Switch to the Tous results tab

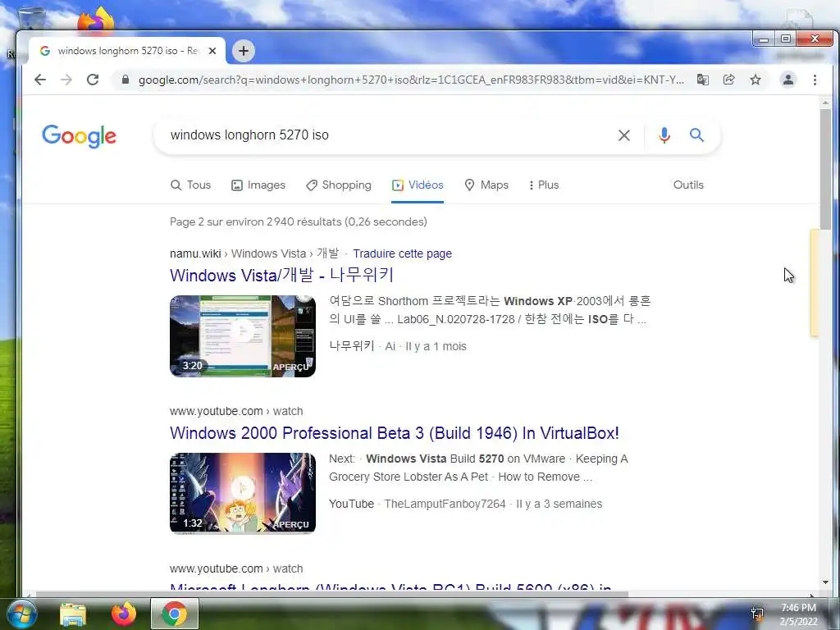(190, 185)
